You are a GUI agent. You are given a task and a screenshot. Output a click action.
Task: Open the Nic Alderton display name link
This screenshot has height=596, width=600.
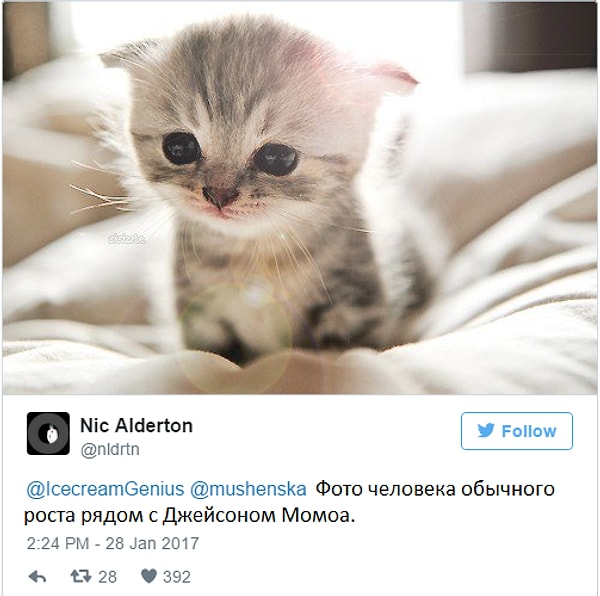pos(136,425)
